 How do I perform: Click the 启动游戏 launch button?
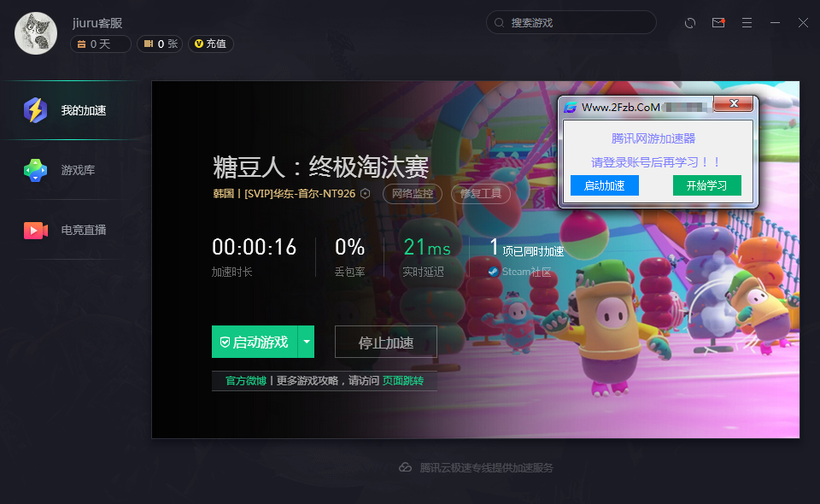[x=255, y=342]
